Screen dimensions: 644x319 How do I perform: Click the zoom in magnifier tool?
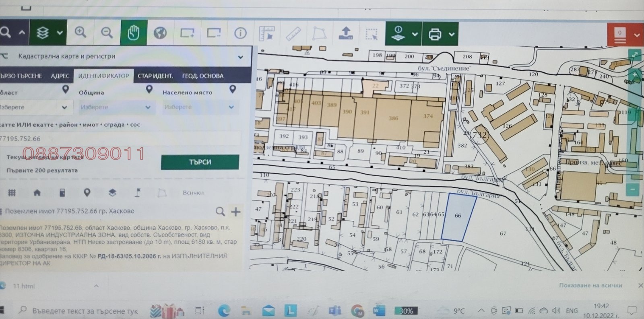pos(80,33)
